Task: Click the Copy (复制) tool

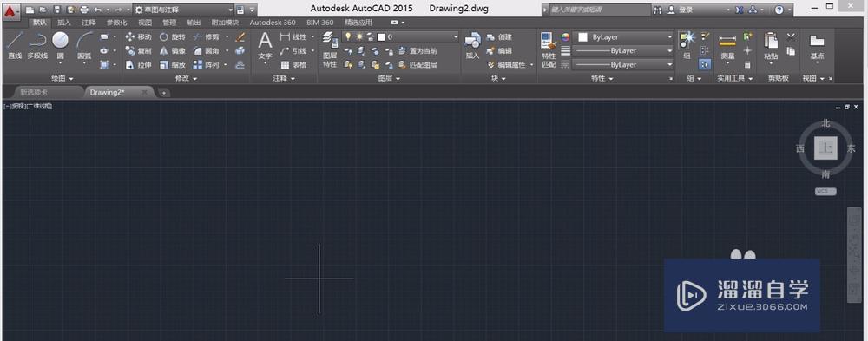Action: 138,50
